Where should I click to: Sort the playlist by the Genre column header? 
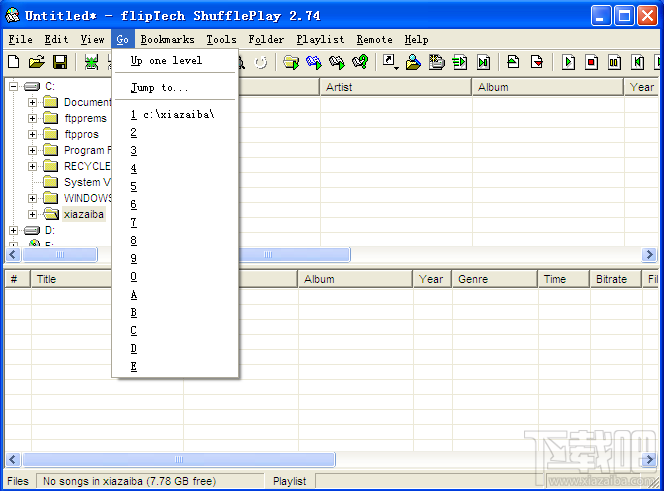tap(495, 279)
